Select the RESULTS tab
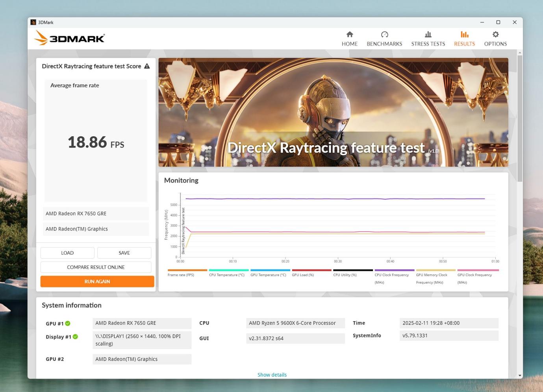The height and width of the screenshot is (392, 543). [464, 39]
